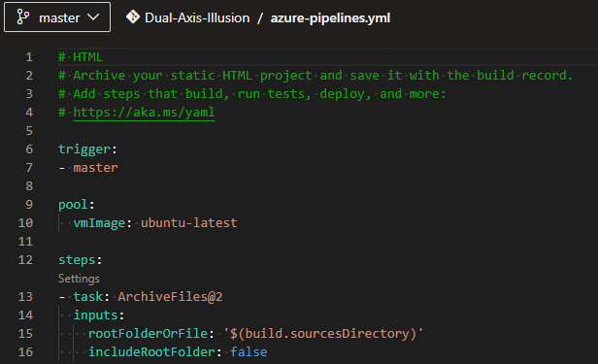Image resolution: width=598 pixels, height=364 pixels.
Task: Open the master branch selector dropdown
Action: pos(57,17)
